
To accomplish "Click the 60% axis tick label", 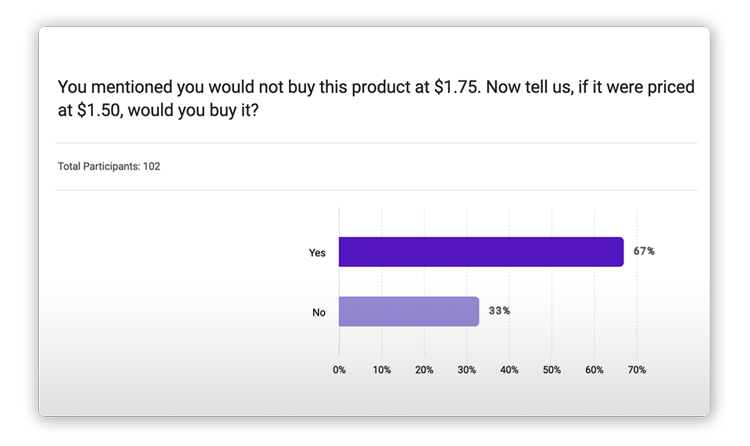I will click(594, 370).
